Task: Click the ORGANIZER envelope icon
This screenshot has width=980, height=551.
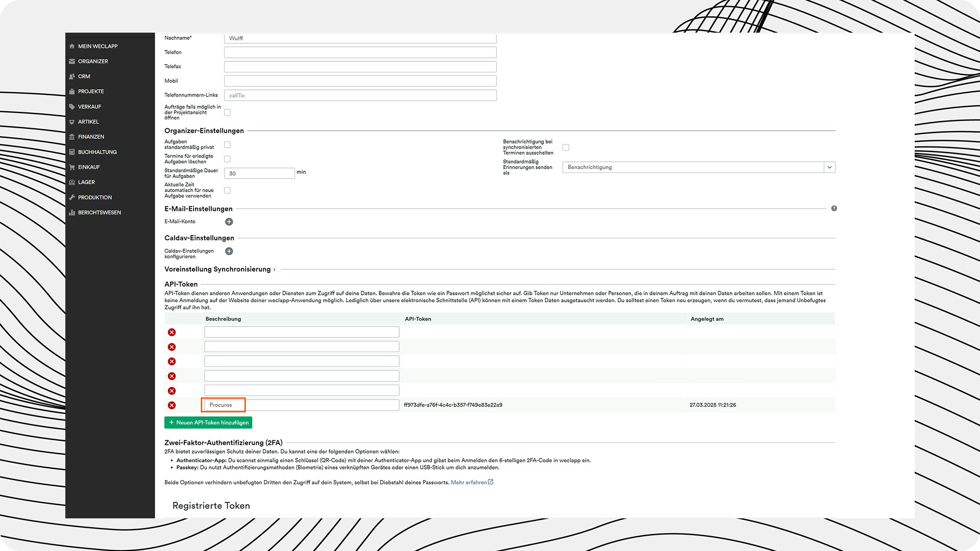Action: (x=72, y=61)
